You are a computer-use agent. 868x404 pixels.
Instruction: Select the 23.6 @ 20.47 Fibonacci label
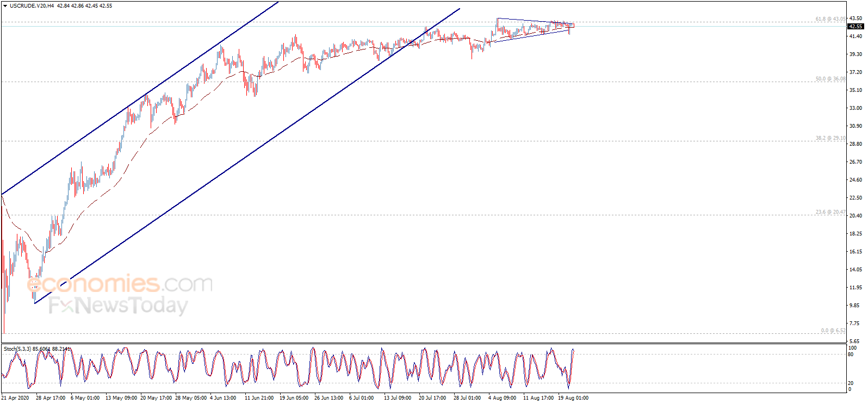pos(830,212)
